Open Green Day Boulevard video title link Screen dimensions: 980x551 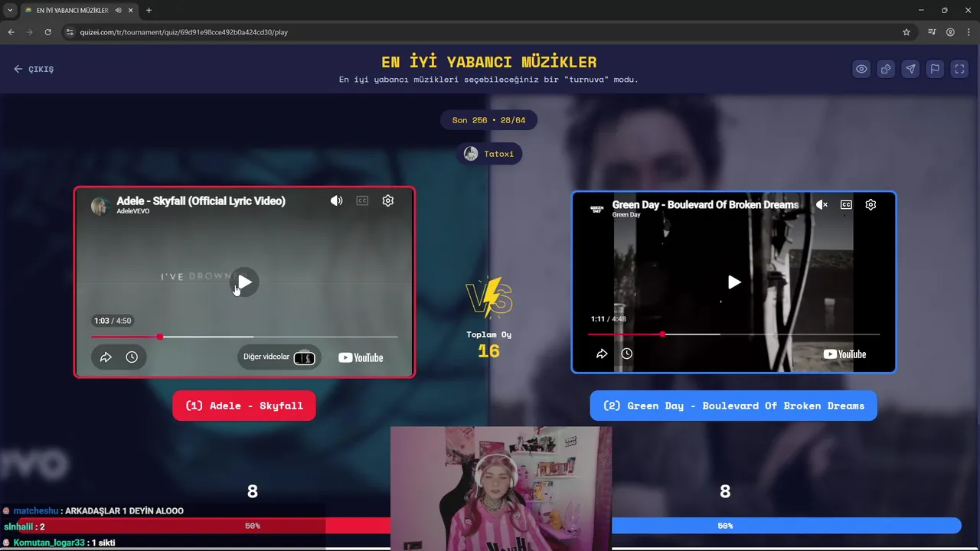pyautogui.click(x=705, y=204)
